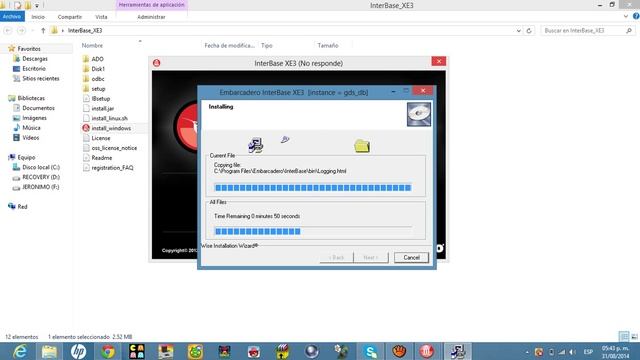Click Herramientas de aplicación contextual tab
Image resolution: width=640 pixels, height=360 pixels.
click(151, 5)
